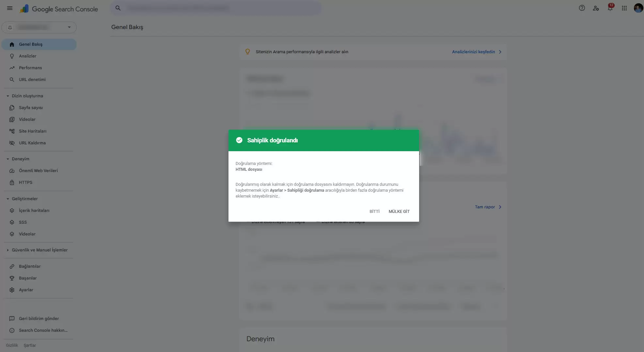Open Analizlerinizi keşfedin link

[473, 52]
